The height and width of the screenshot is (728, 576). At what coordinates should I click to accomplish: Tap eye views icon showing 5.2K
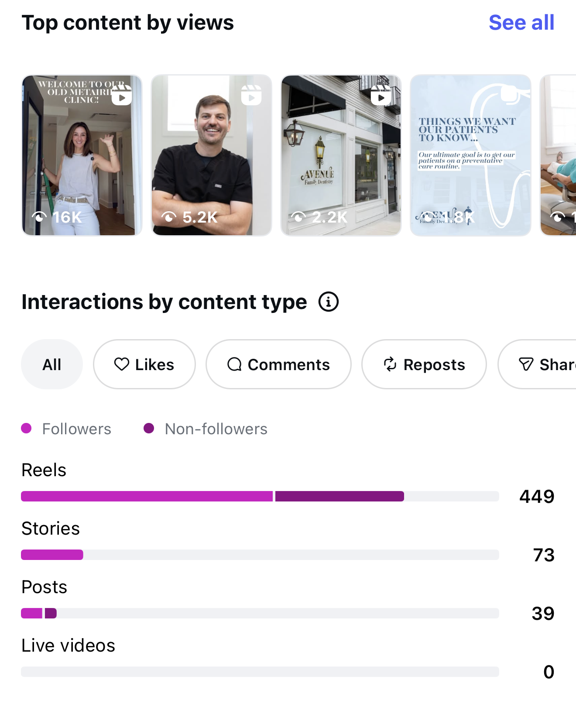(169, 216)
